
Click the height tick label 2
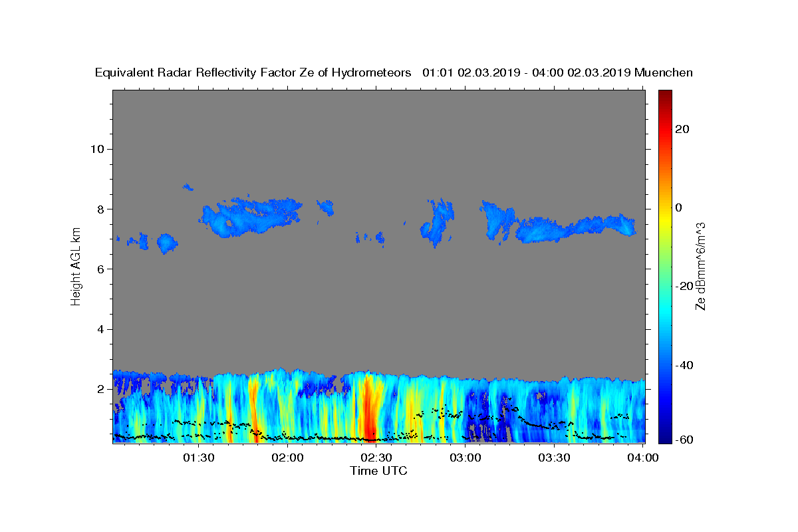100,389
